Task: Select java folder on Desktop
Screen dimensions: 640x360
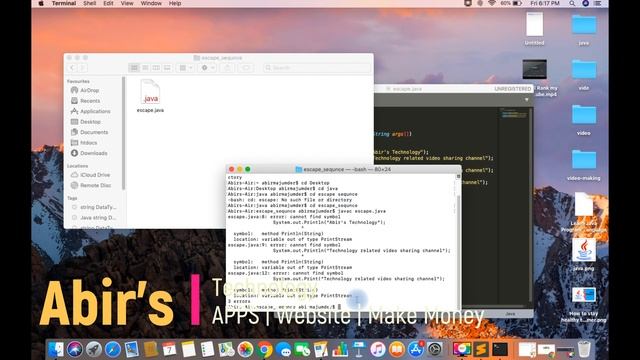Action: 584,29
